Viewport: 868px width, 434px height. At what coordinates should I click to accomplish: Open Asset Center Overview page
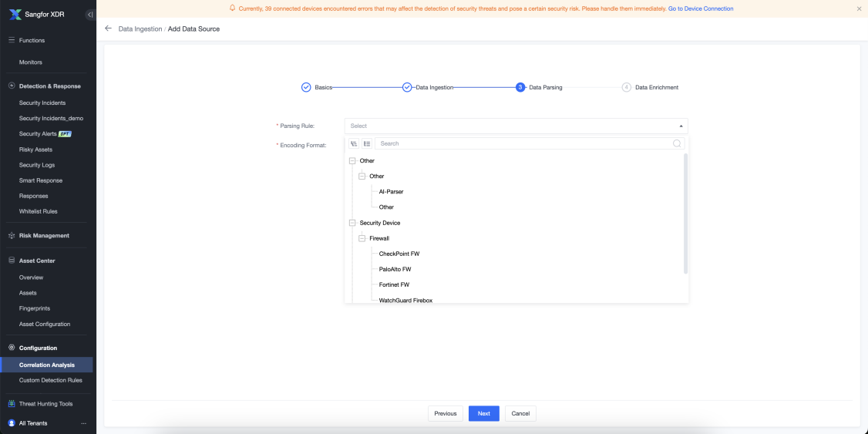pos(31,278)
